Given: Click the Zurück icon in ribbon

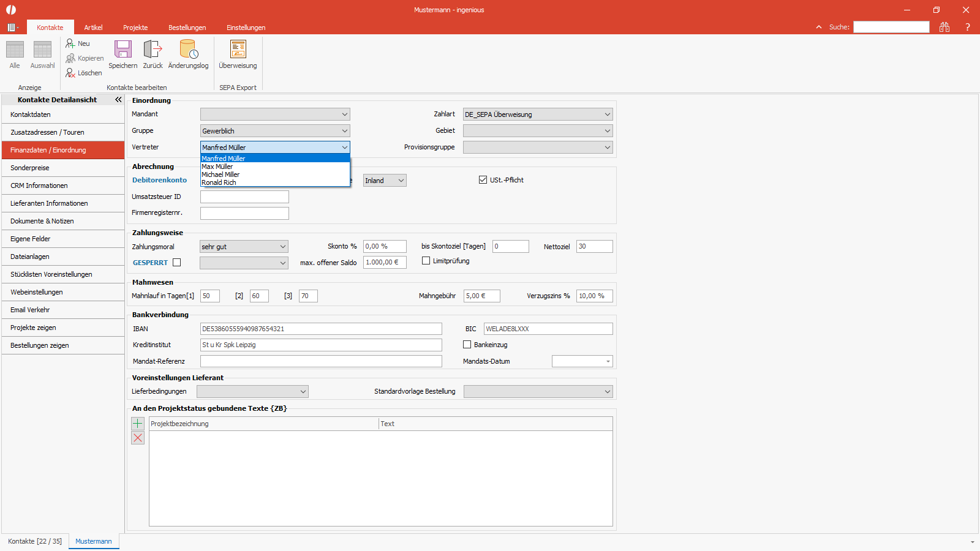Looking at the screenshot, I should (x=153, y=50).
